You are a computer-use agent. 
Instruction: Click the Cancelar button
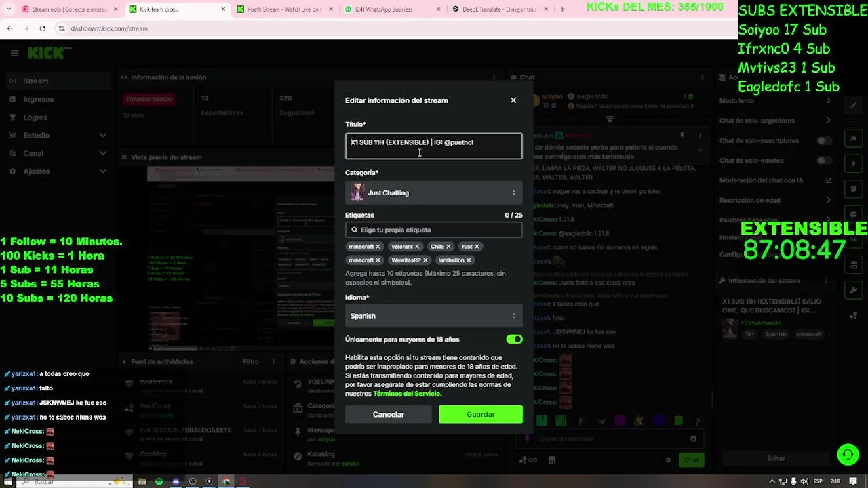point(388,414)
